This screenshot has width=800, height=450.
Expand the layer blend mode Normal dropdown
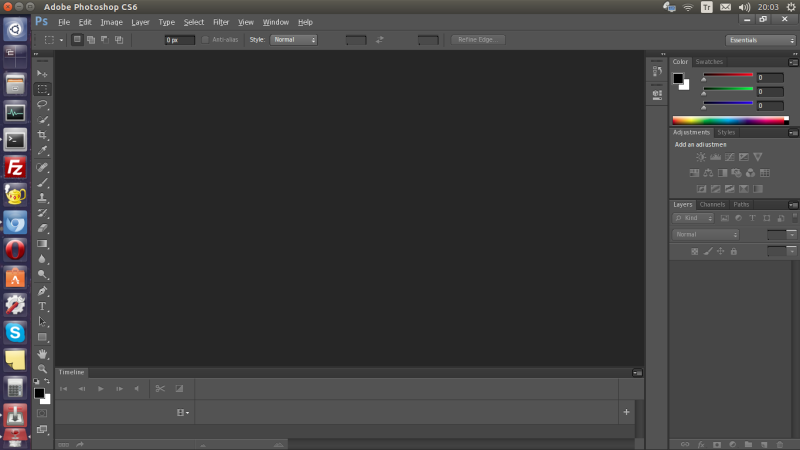click(706, 234)
